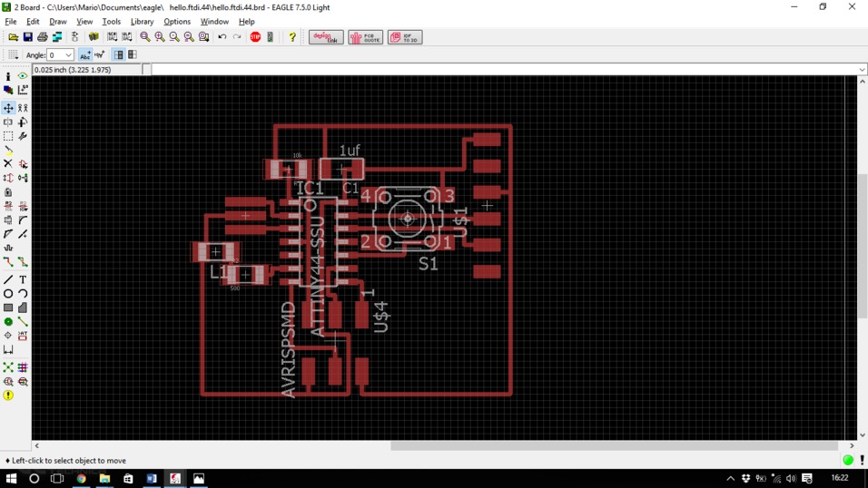Open the Tools menu
The height and width of the screenshot is (488, 868).
point(112,22)
